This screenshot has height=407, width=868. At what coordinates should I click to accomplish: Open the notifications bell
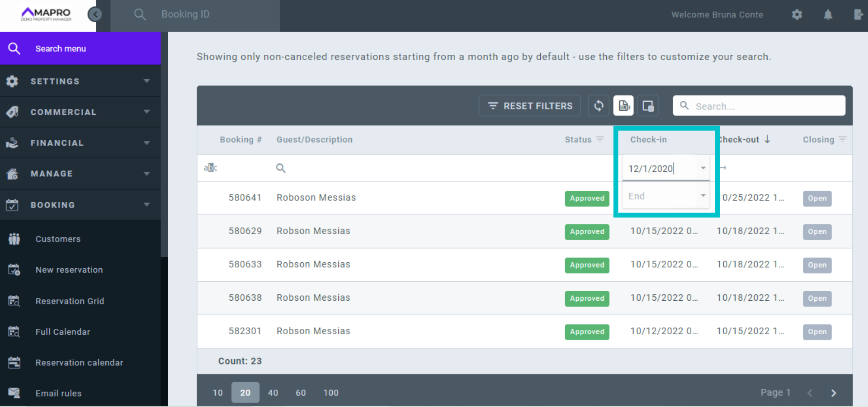click(828, 14)
